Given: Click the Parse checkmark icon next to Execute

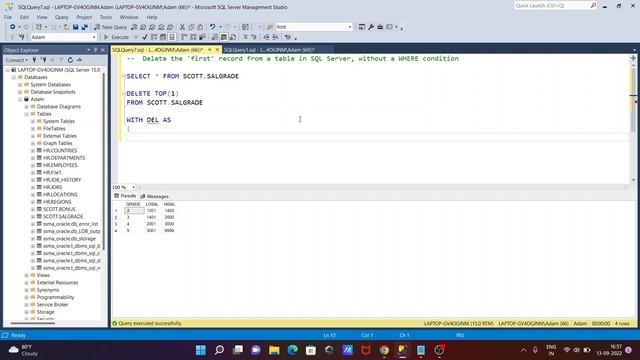Looking at the screenshot, I should click(145, 37).
